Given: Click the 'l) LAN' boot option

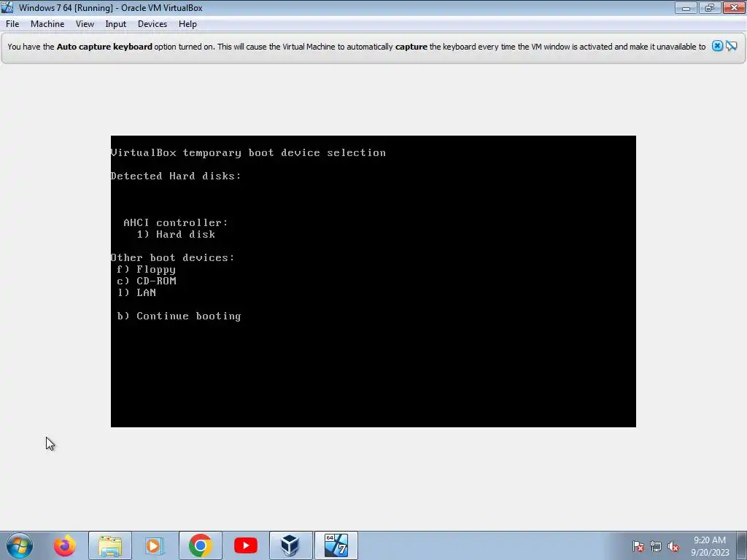Looking at the screenshot, I should (x=136, y=292).
